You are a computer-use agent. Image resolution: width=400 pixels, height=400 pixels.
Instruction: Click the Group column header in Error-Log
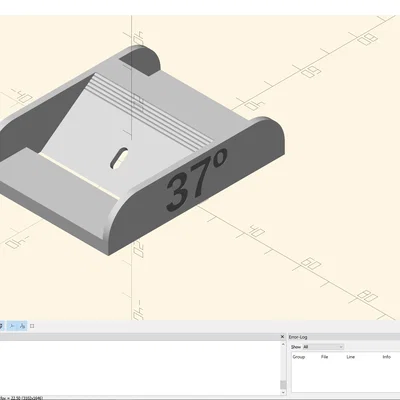click(x=299, y=357)
